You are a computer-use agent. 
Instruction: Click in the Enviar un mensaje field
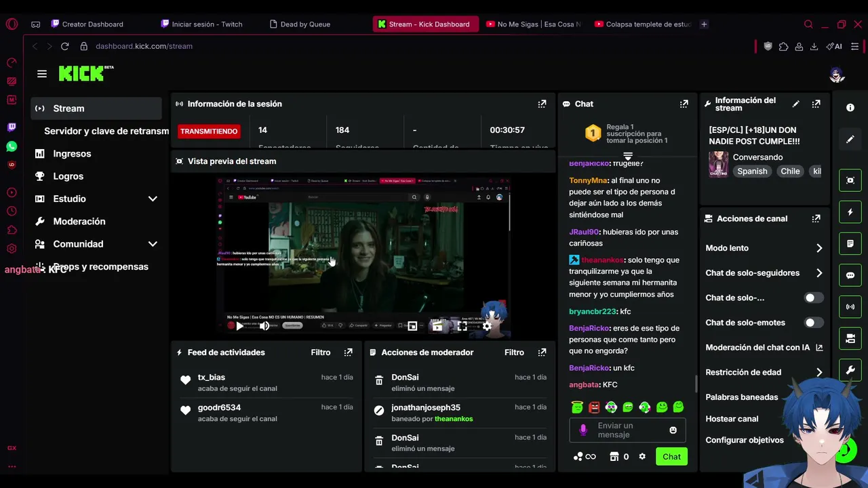[x=627, y=430]
